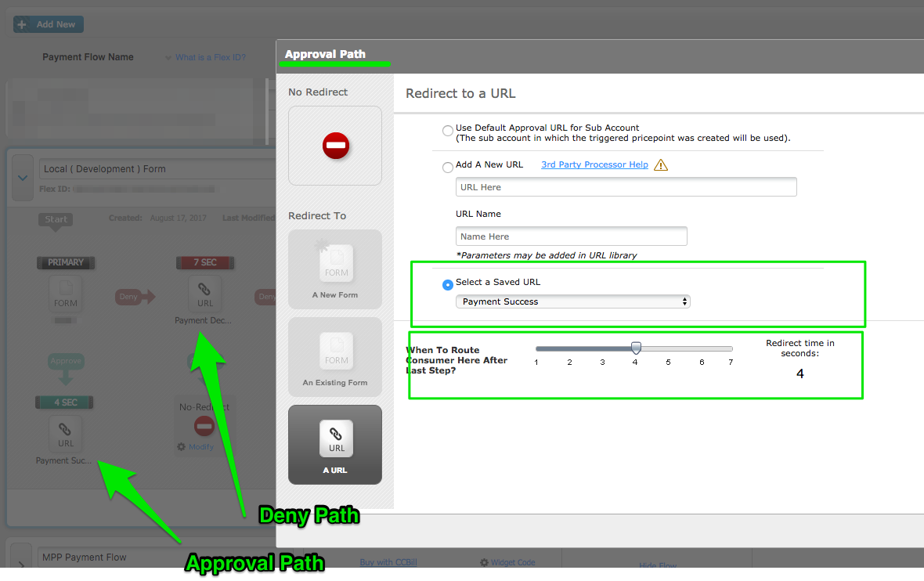
Task: Open What is a Flex ID? expander
Action: click(x=205, y=57)
